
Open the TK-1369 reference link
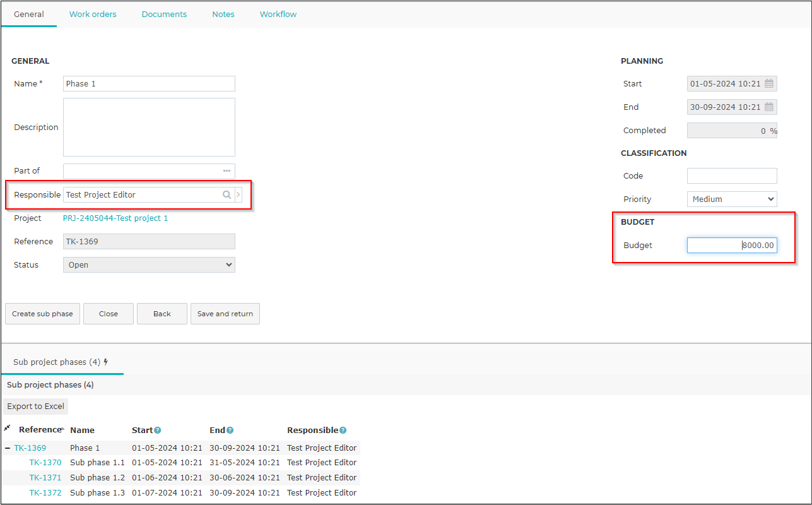30,448
